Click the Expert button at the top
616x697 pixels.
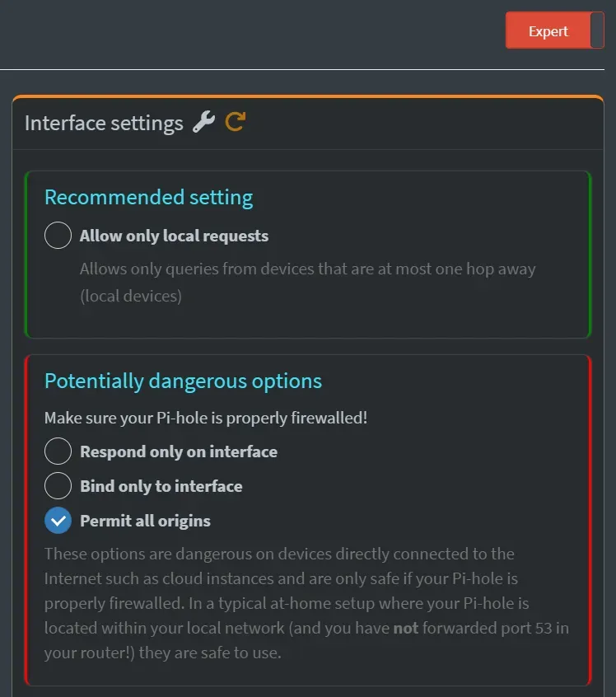(x=548, y=30)
